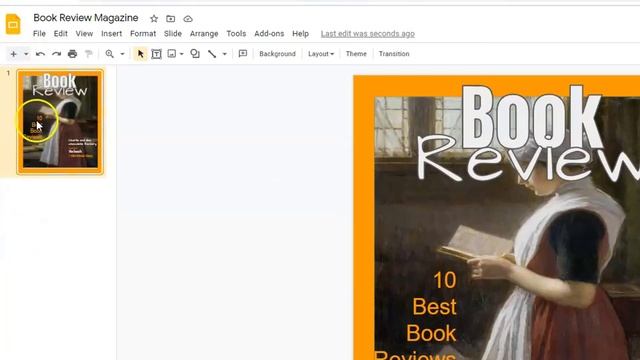
Task: Open the File menu
Action: click(39, 34)
